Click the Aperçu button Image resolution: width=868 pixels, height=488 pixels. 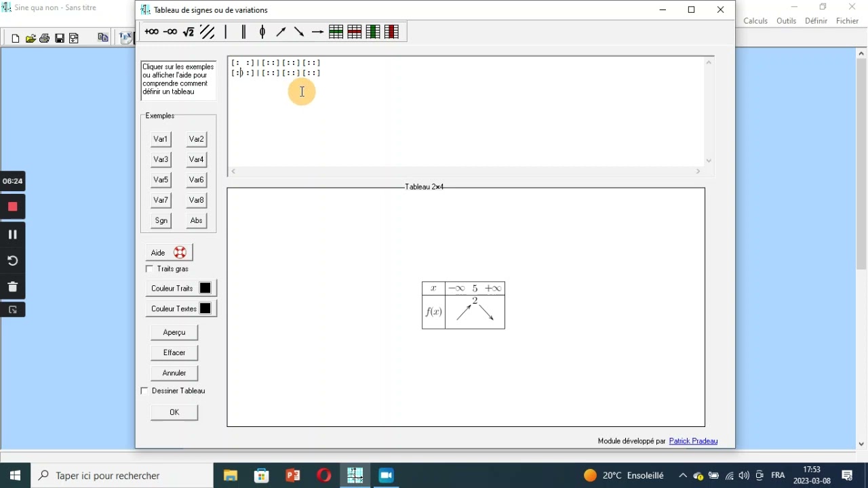pyautogui.click(x=174, y=332)
